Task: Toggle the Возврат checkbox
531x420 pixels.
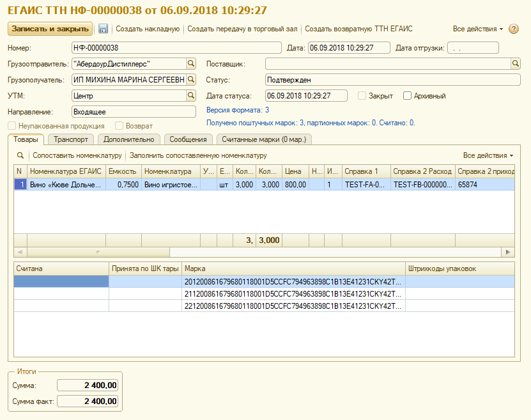Action: tap(119, 126)
